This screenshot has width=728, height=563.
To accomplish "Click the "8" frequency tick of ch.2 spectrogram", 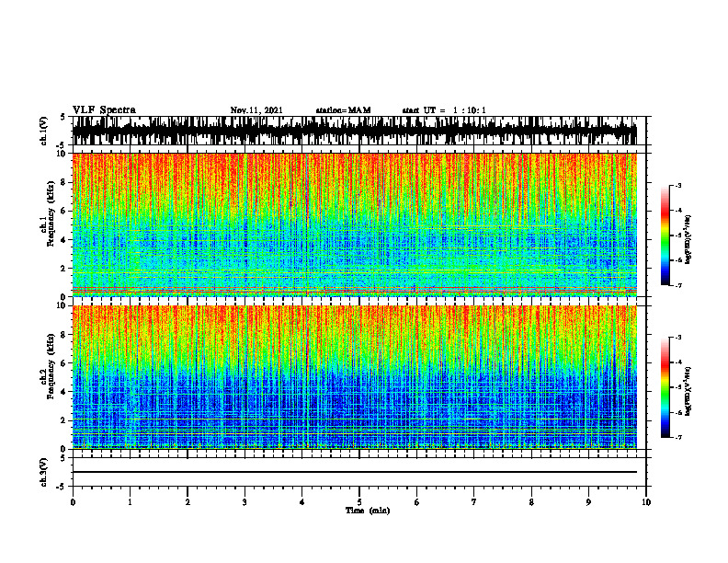I will (64, 335).
